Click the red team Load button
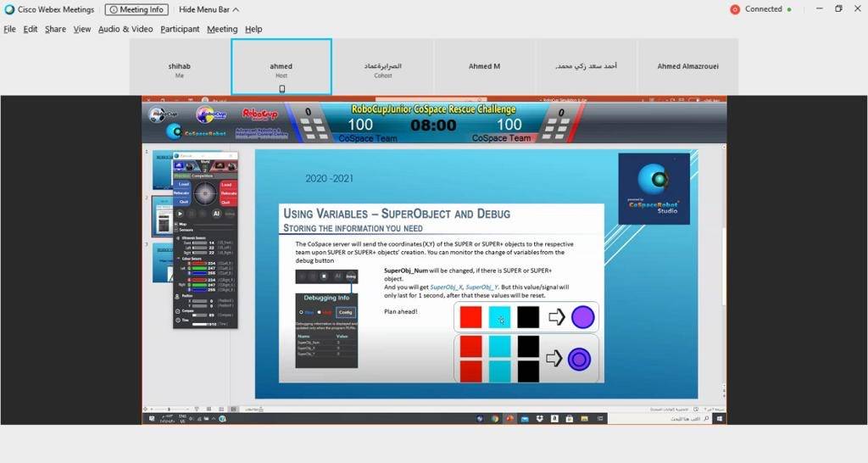The height and width of the screenshot is (463, 868). (226, 184)
